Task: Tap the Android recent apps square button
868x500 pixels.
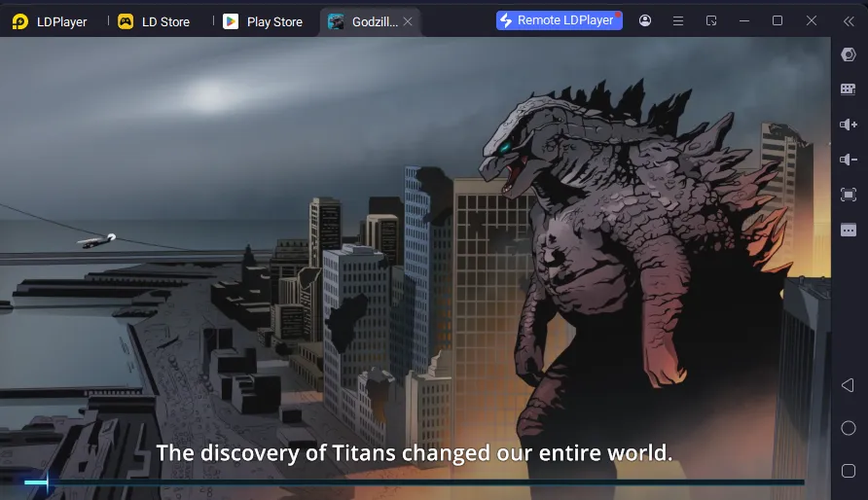Action: click(849, 471)
